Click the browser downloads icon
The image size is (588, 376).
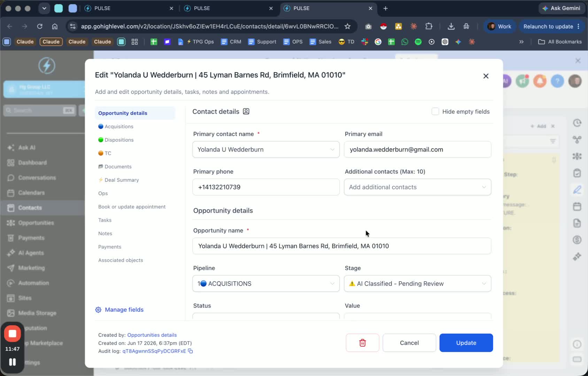(451, 26)
